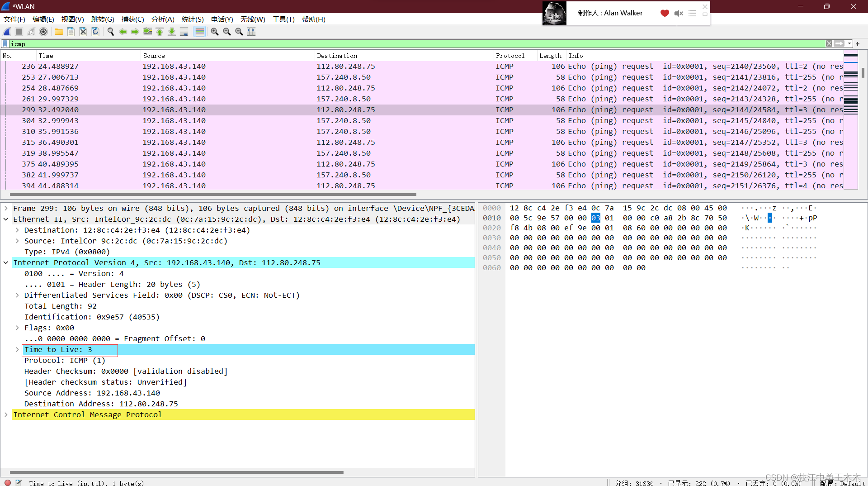Open the 工具(T) menu
Screen dimensions: 868x486
point(283,19)
